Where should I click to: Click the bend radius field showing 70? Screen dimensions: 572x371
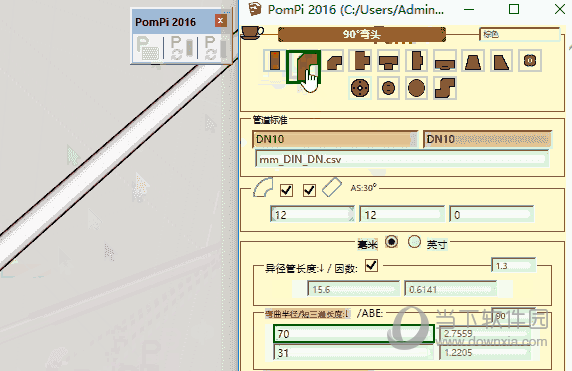point(353,334)
